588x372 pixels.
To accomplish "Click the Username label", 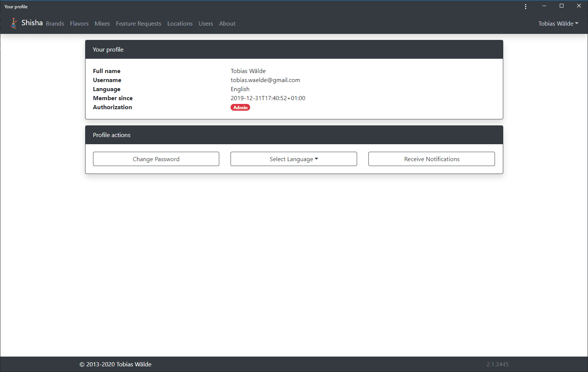I will [107, 80].
